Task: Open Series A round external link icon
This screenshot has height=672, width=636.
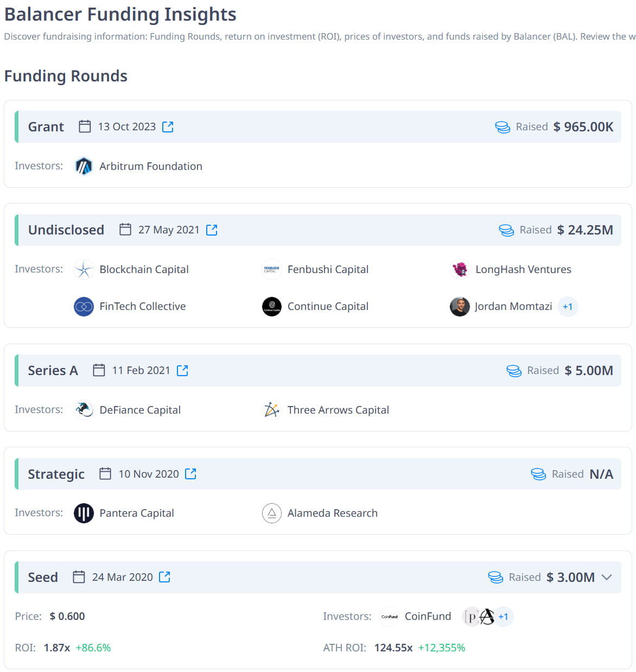Action: (x=182, y=371)
